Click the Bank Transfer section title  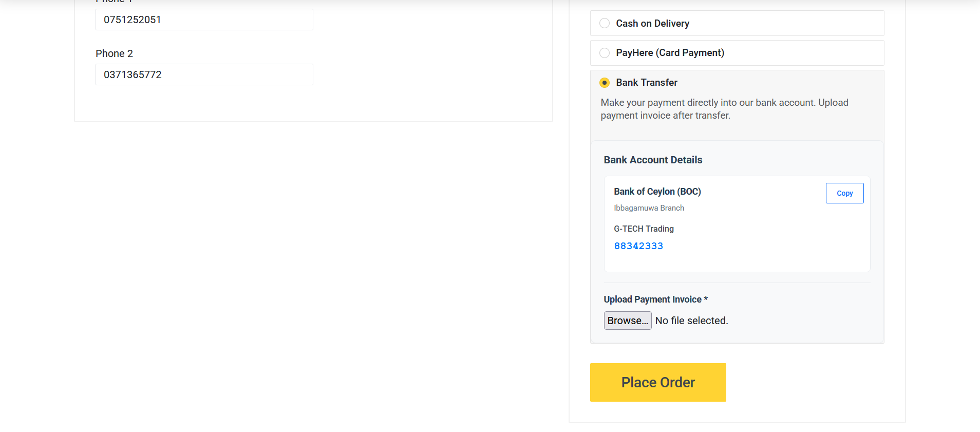[646, 82]
